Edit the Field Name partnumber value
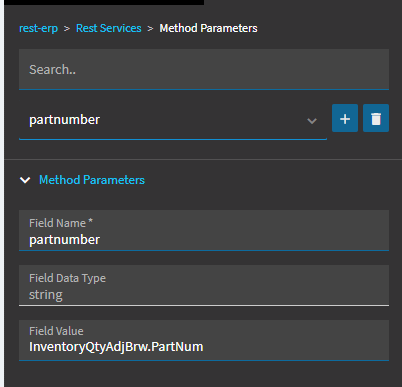This screenshot has width=402, height=387. point(204,230)
